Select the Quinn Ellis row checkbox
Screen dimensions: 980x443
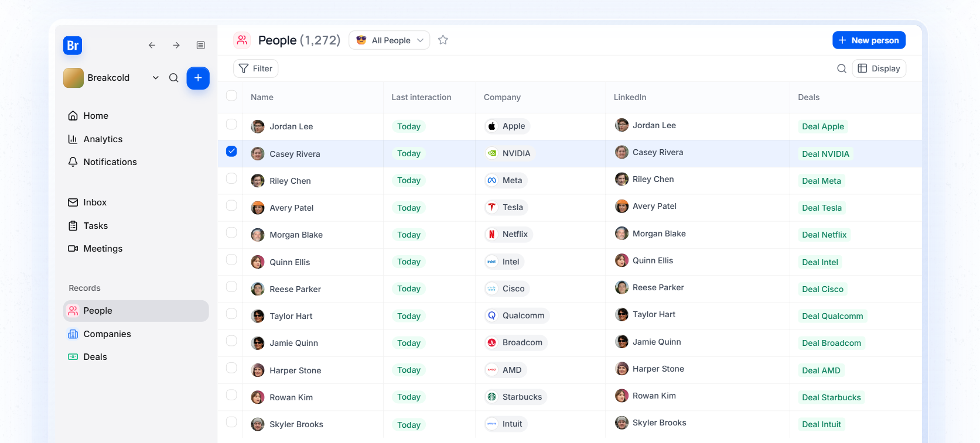[231, 259]
